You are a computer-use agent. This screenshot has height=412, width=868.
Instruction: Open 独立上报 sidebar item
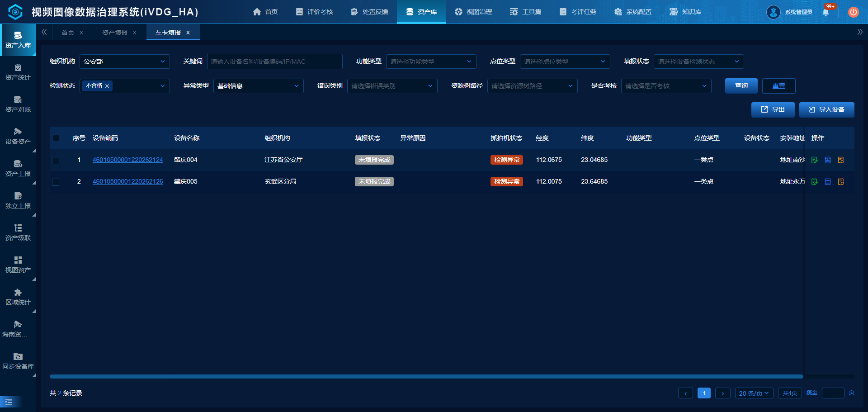tap(18, 201)
